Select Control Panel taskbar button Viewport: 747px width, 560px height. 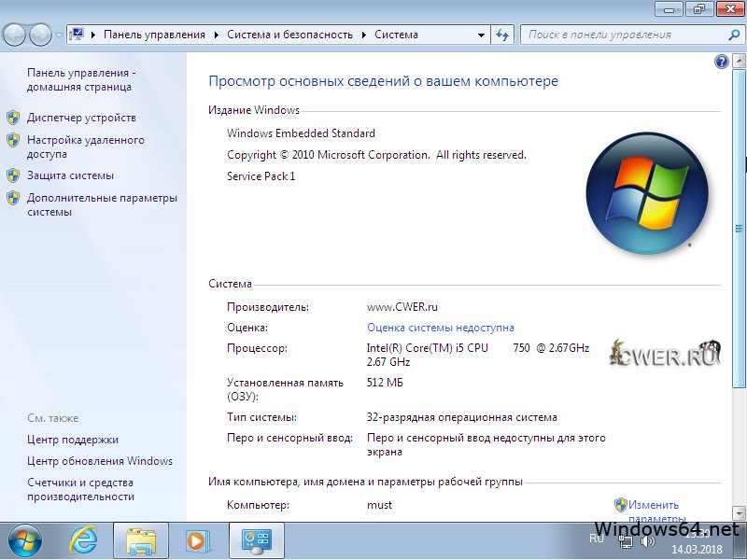[x=258, y=541]
